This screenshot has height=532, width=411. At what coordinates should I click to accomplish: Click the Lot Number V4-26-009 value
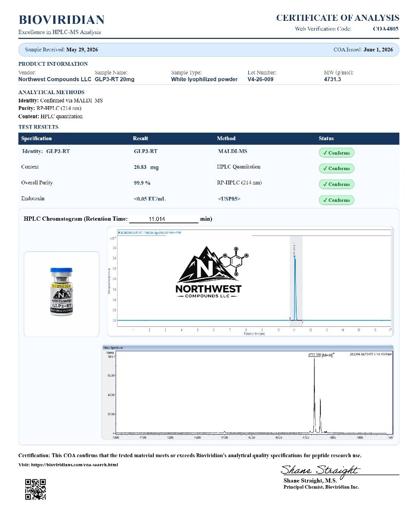pyautogui.click(x=261, y=79)
